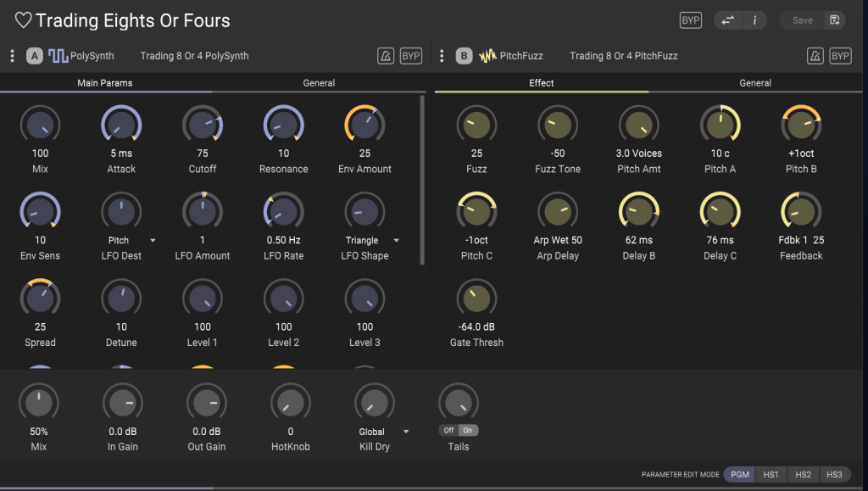Click the Save button
This screenshot has height=491, width=868.
[802, 20]
